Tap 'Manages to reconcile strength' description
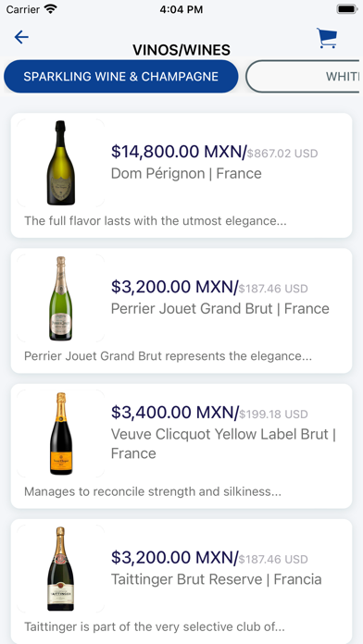Viewport: 363px width, 644px height. click(153, 491)
